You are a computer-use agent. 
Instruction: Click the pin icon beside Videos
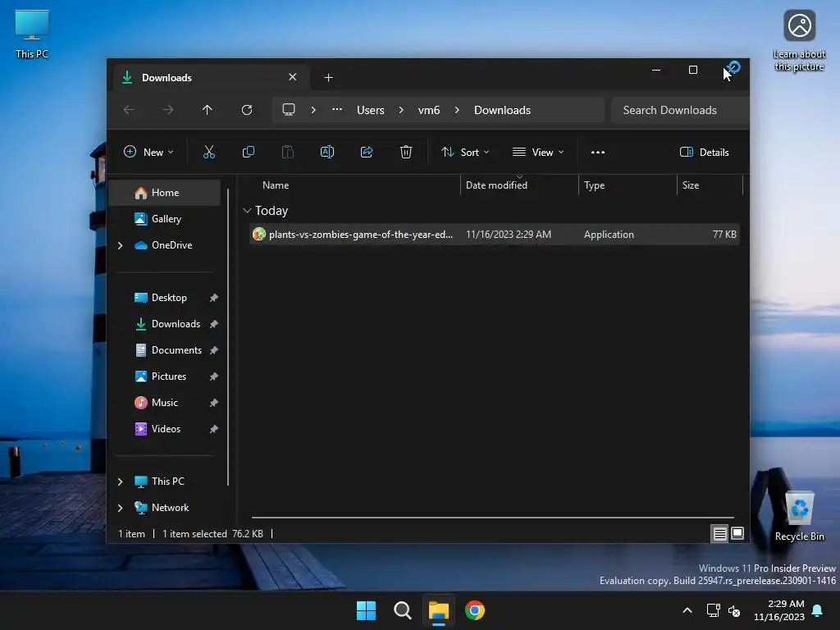[214, 428]
